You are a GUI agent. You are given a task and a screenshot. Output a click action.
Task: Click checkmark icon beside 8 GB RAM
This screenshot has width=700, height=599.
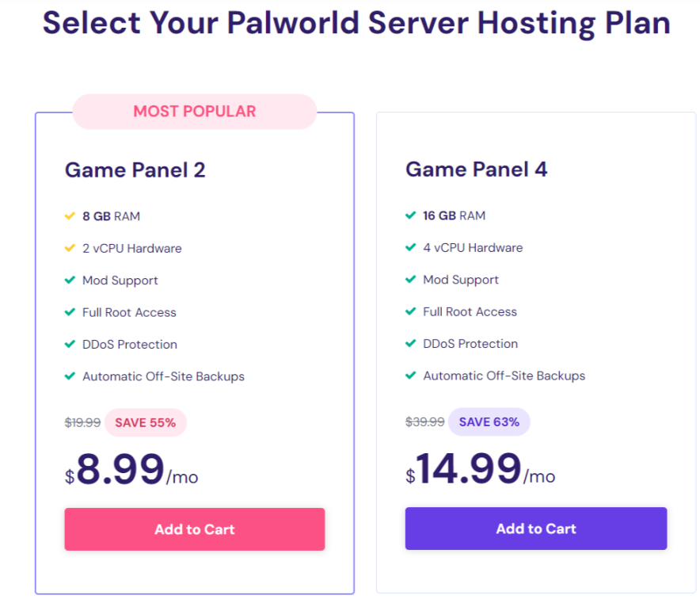[x=70, y=216]
